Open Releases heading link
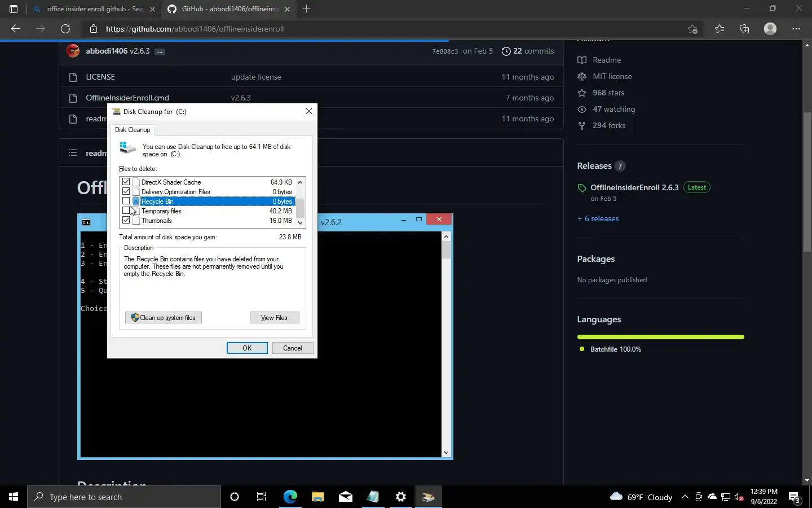 click(x=594, y=166)
